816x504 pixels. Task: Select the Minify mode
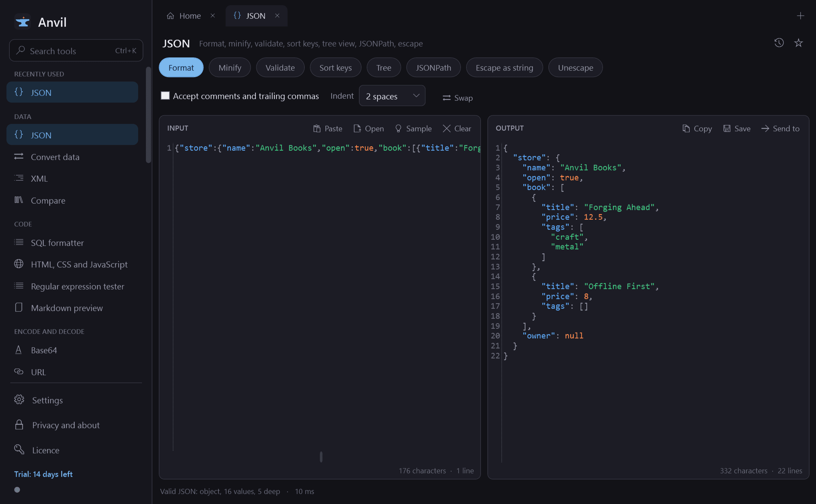pos(230,68)
